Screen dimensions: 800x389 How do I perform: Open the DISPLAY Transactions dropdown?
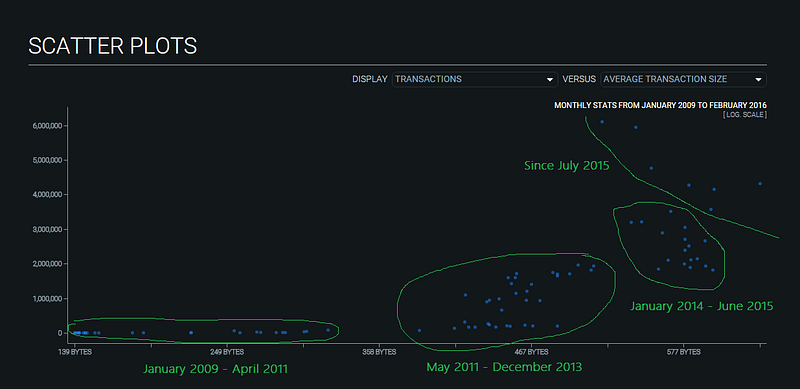(x=474, y=80)
